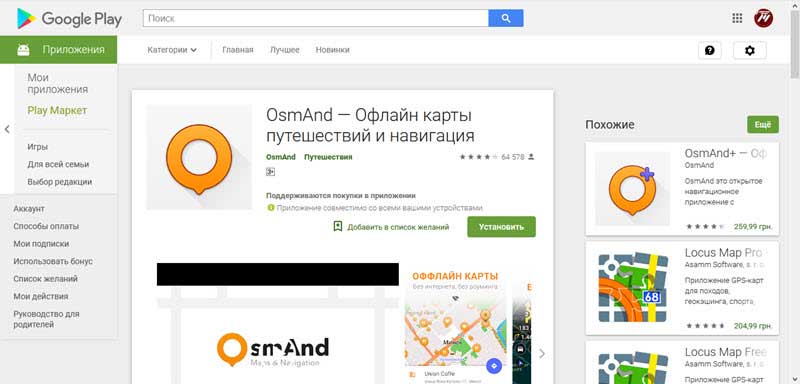Click the wishlist bookmark icon
Viewport: 800px width, 384px height.
(x=337, y=226)
